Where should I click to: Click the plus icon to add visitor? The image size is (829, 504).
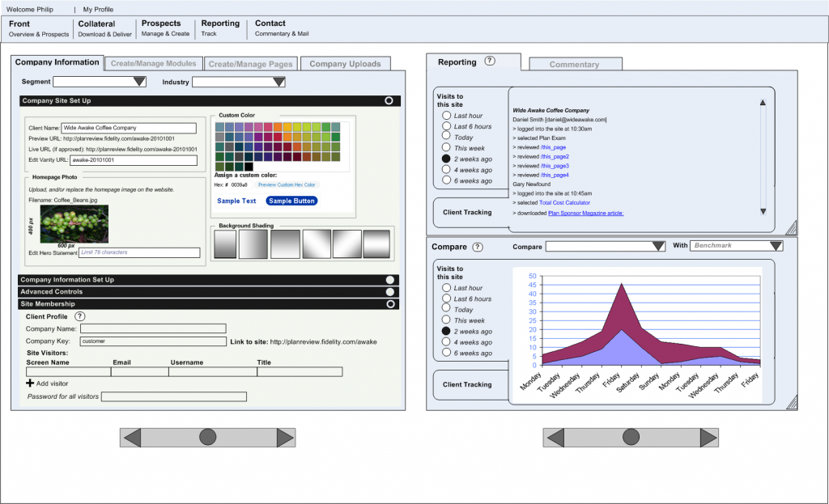tap(31, 383)
